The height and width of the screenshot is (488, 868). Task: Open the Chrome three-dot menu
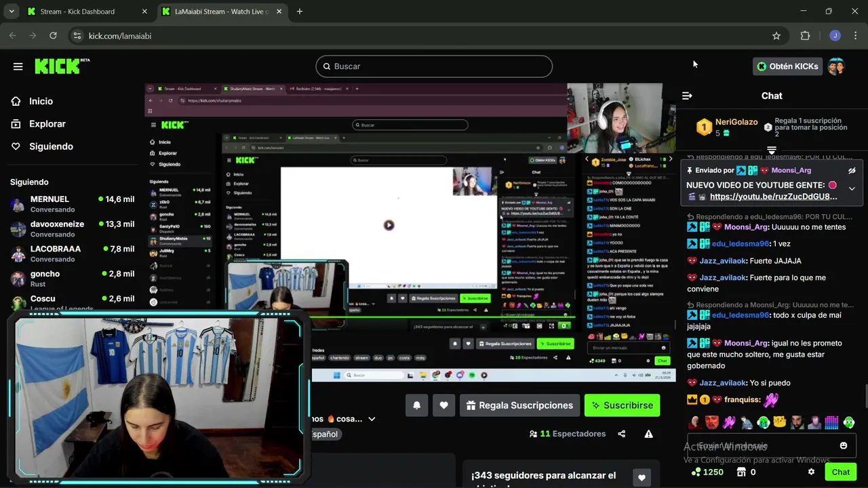(x=856, y=36)
